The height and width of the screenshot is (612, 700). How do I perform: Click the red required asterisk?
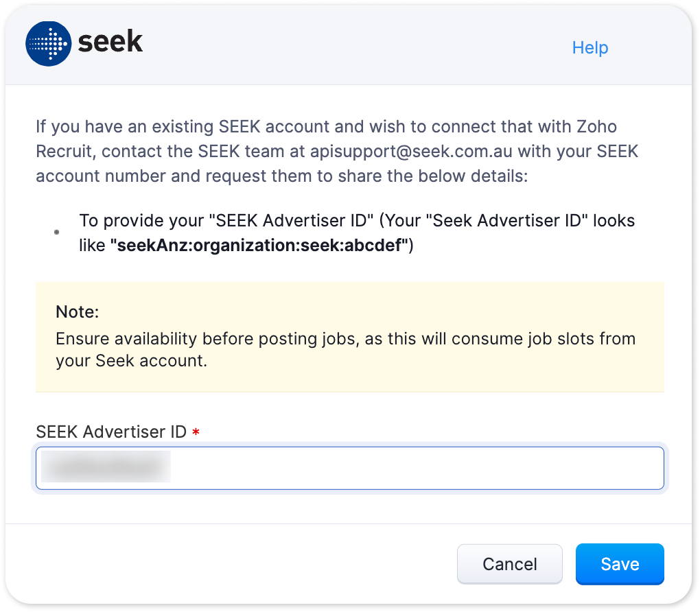(x=196, y=432)
